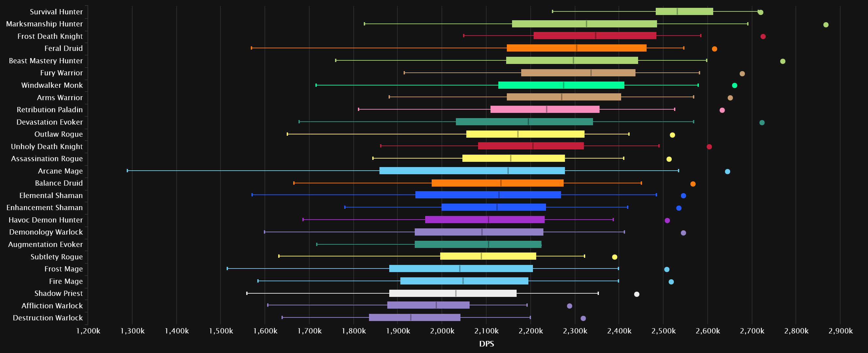Viewport: 868px width, 353px height.
Task: Click the DPS axis title
Action: click(487, 344)
